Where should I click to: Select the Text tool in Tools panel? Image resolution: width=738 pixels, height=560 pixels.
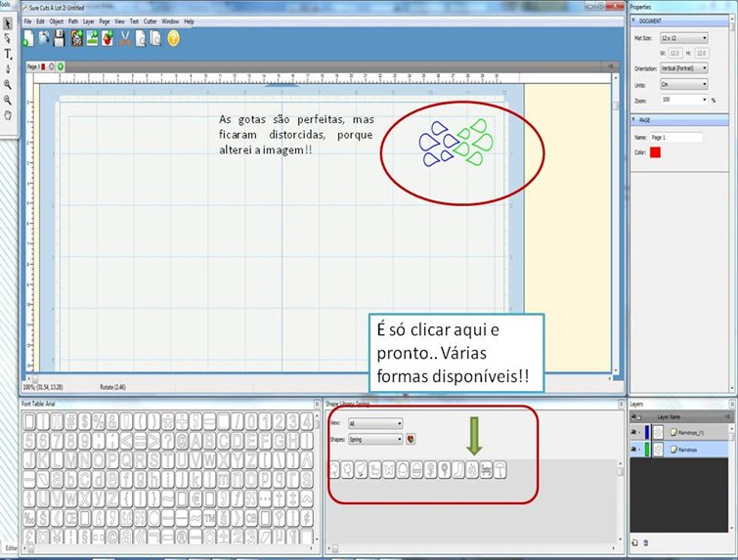point(8,54)
